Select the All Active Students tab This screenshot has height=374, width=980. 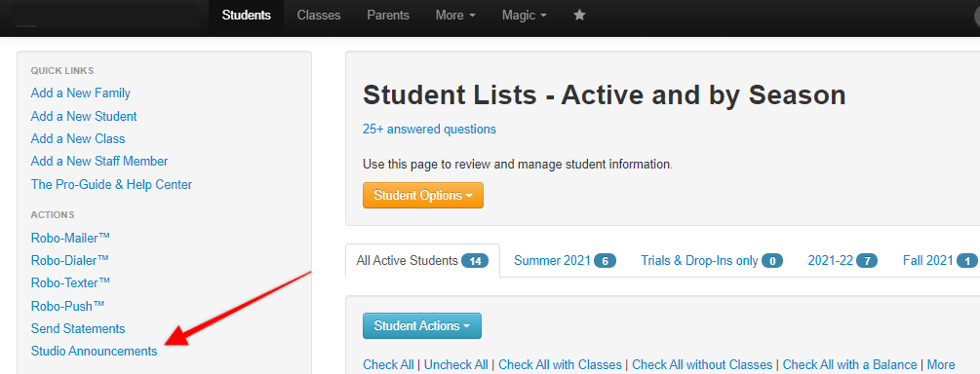pos(422,260)
